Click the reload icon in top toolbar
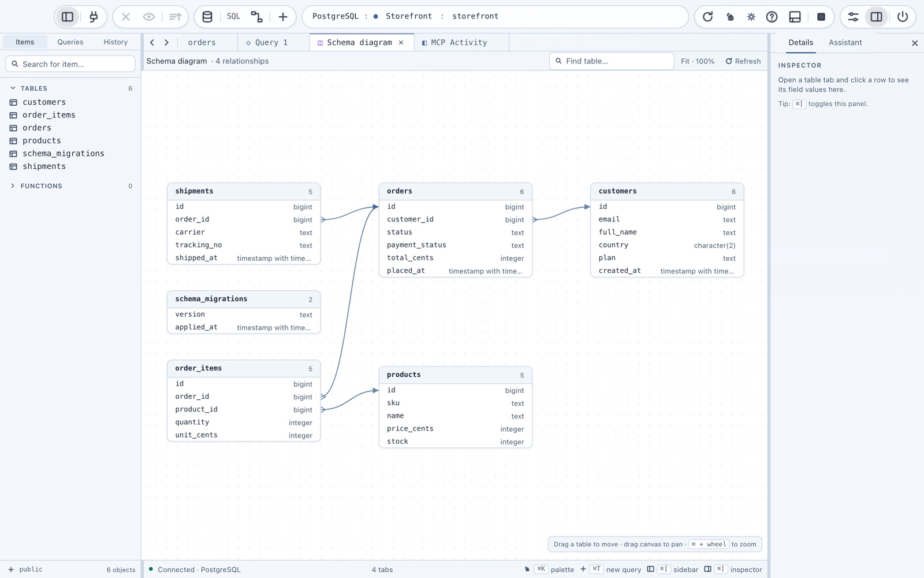This screenshot has height=578, width=924. [x=707, y=17]
